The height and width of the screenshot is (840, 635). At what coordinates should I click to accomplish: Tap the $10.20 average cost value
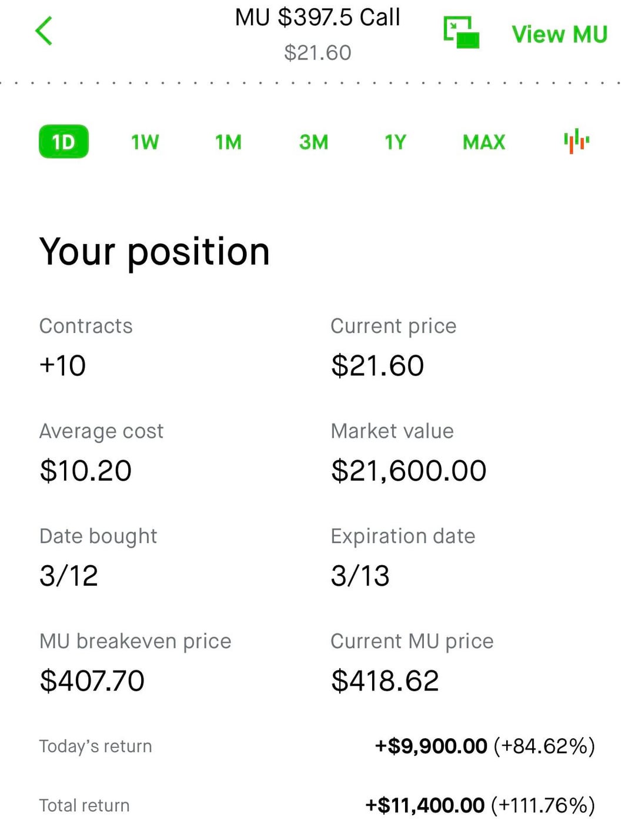tap(86, 471)
